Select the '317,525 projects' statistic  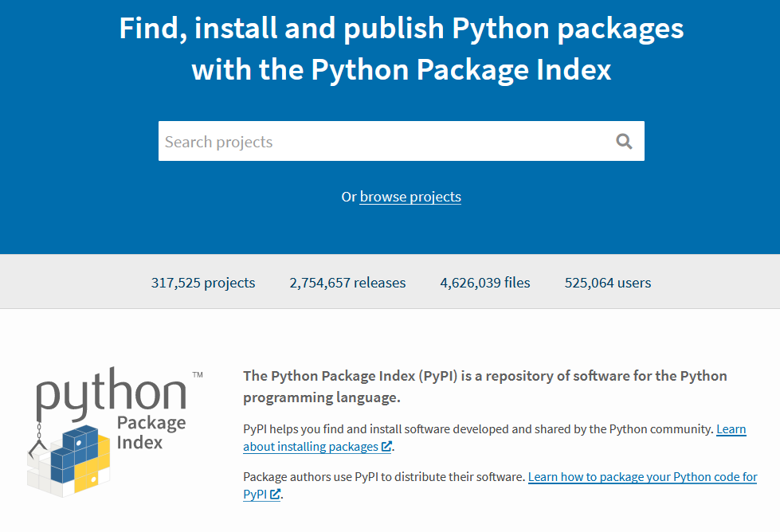click(x=203, y=283)
